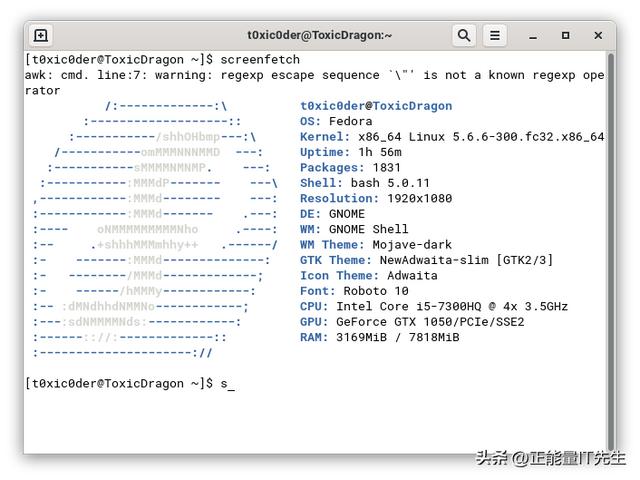Open the terminal search tool
This screenshot has height=480, width=640.
click(464, 36)
